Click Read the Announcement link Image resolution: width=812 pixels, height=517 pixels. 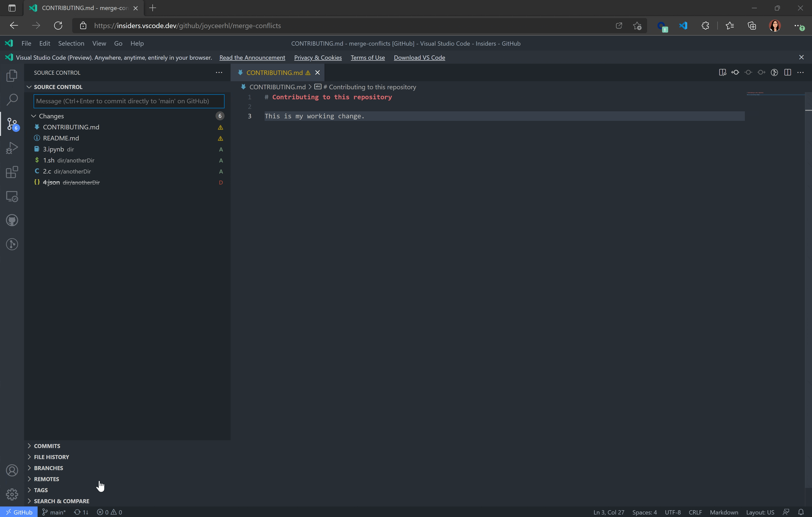(252, 58)
